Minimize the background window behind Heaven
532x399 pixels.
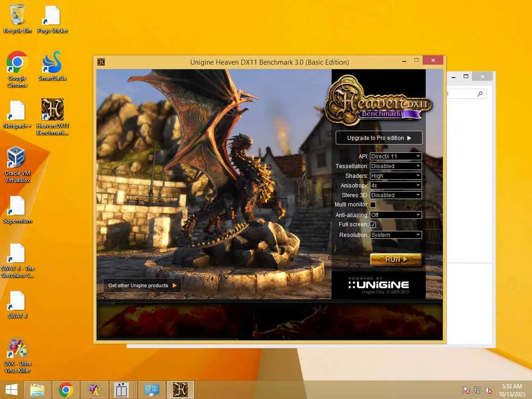pos(453,77)
